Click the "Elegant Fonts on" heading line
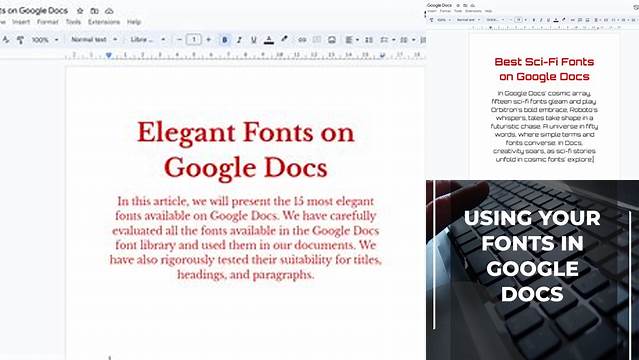 click(245, 133)
